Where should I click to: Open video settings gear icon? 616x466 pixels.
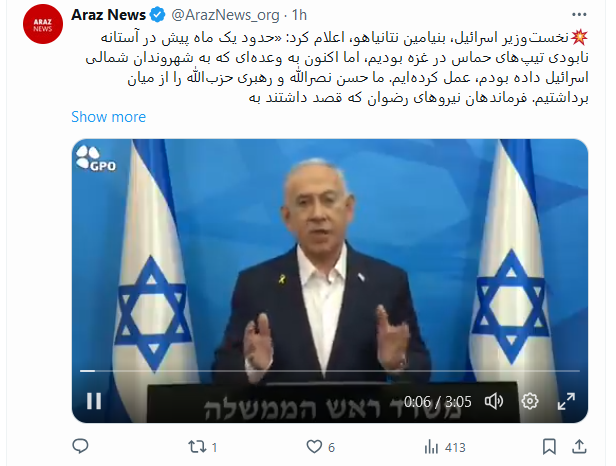pyautogui.click(x=530, y=401)
